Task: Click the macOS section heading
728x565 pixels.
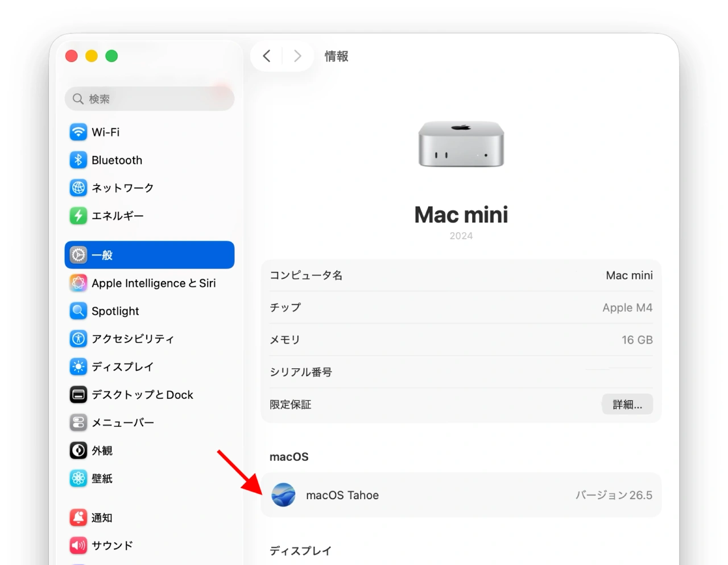Action: [289, 457]
